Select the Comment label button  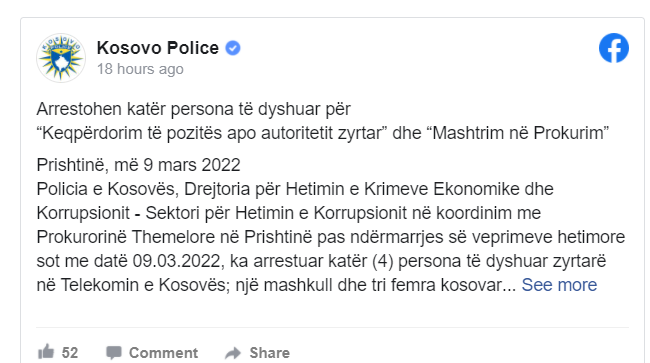pos(163,353)
